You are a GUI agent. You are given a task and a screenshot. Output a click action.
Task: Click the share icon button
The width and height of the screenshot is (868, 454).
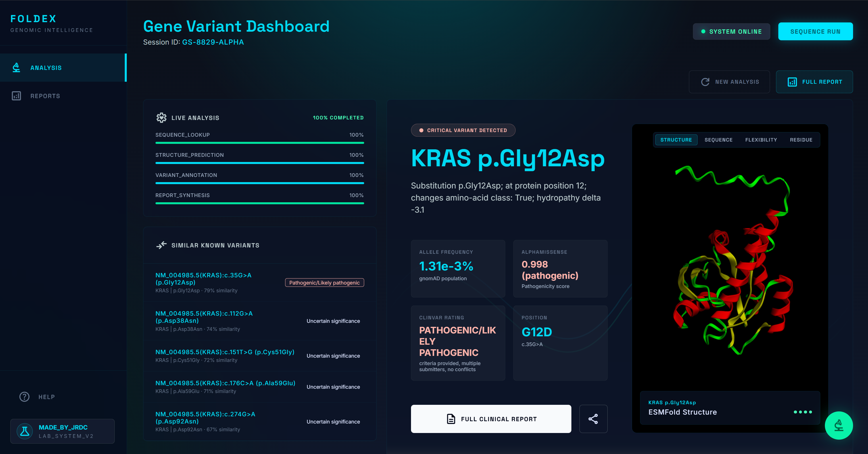pos(593,419)
